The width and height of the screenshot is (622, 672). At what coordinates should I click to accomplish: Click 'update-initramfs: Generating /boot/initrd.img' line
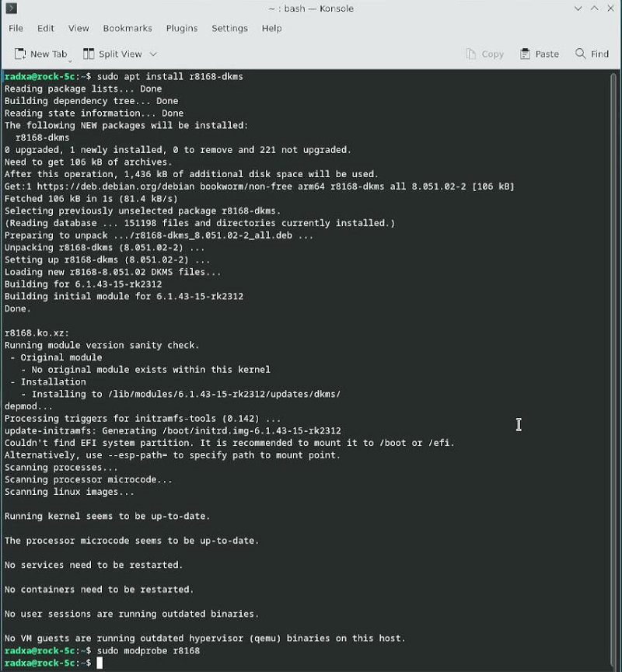[x=173, y=430]
